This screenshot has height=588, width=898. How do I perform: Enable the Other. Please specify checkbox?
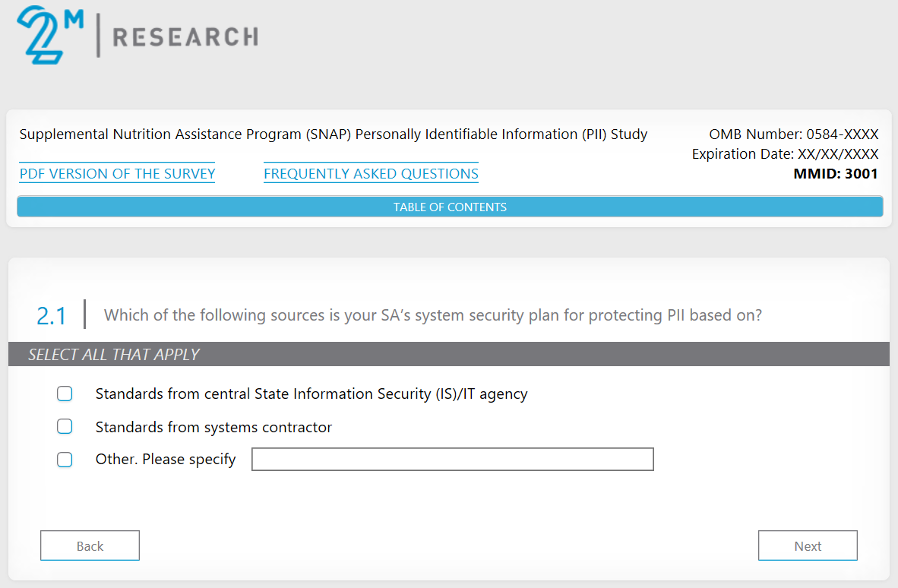click(65, 460)
